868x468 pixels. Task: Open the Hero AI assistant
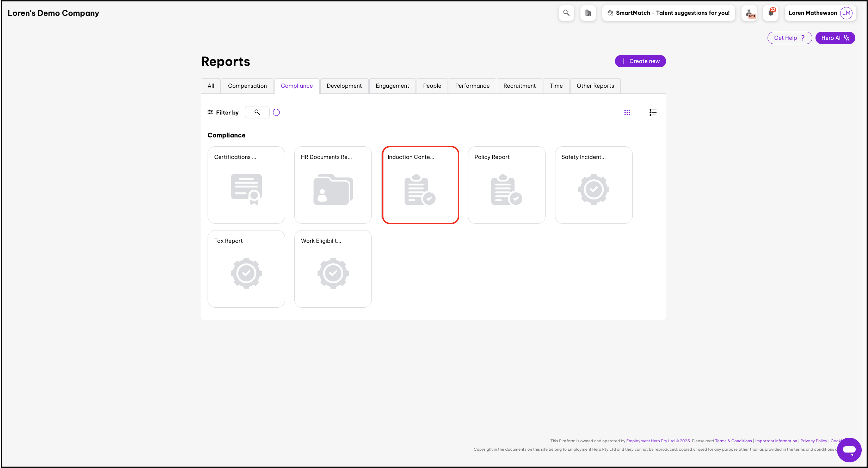click(x=835, y=38)
